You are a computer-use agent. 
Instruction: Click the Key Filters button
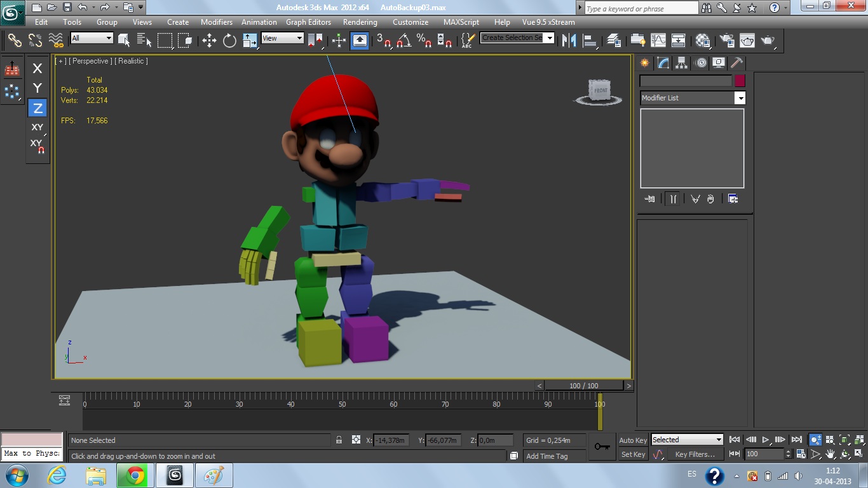point(695,454)
